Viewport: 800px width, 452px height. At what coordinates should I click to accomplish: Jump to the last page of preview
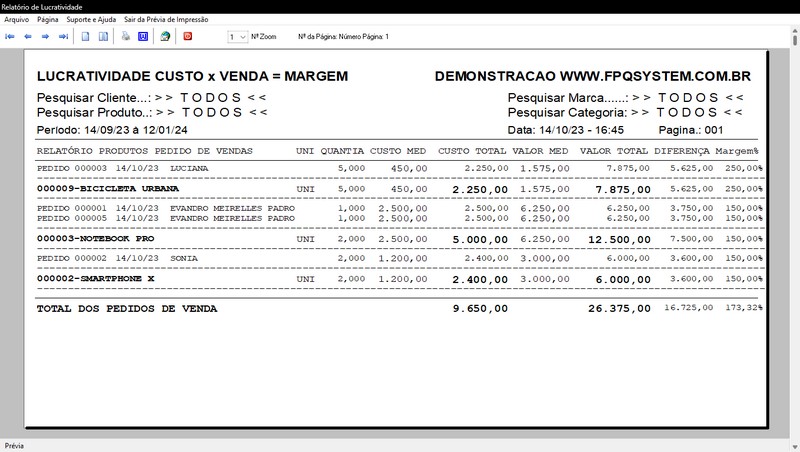63,36
